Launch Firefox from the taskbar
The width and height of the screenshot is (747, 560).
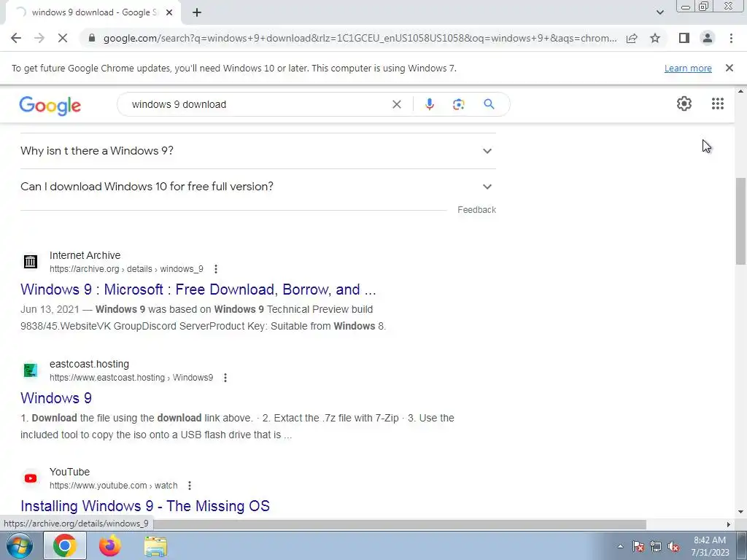point(110,545)
